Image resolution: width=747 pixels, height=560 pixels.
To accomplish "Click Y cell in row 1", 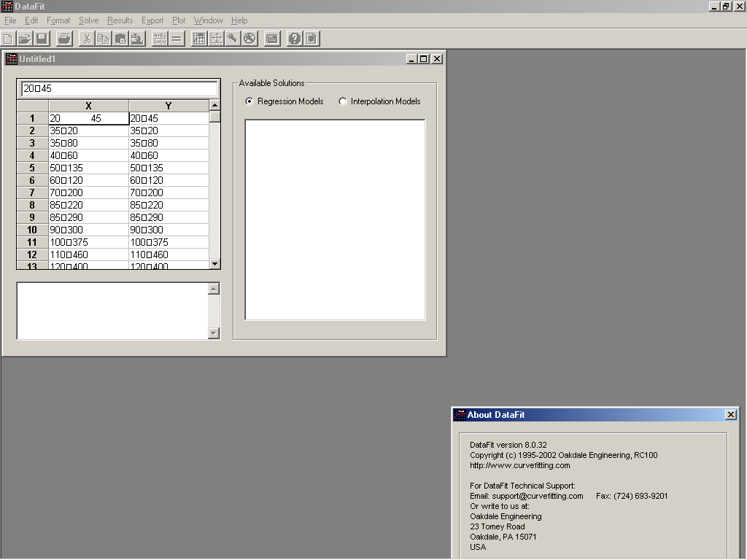I will point(169,118).
